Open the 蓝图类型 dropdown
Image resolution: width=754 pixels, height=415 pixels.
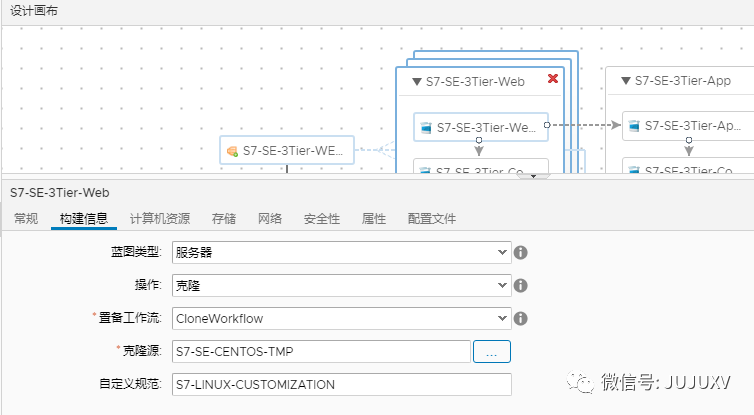tap(341, 253)
